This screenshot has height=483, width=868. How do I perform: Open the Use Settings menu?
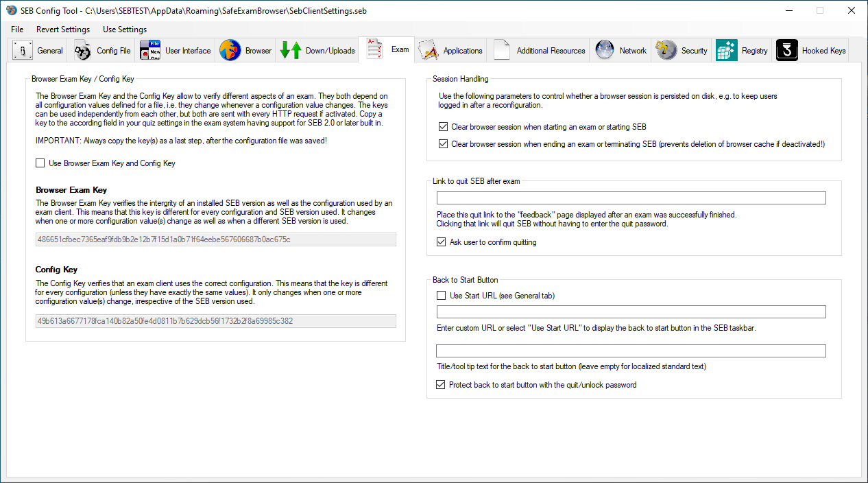(x=125, y=30)
